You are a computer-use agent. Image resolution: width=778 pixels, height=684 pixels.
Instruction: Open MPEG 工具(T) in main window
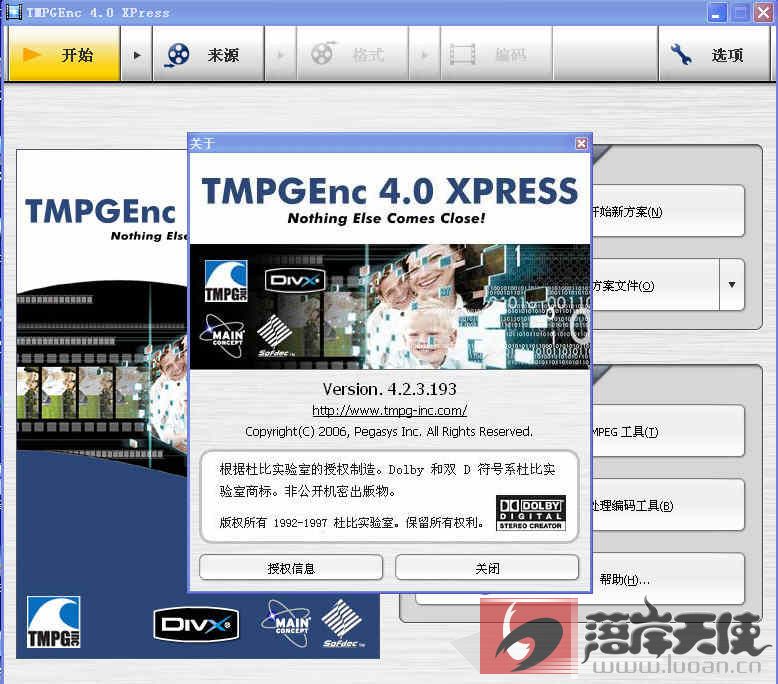pyautogui.click(x=667, y=432)
